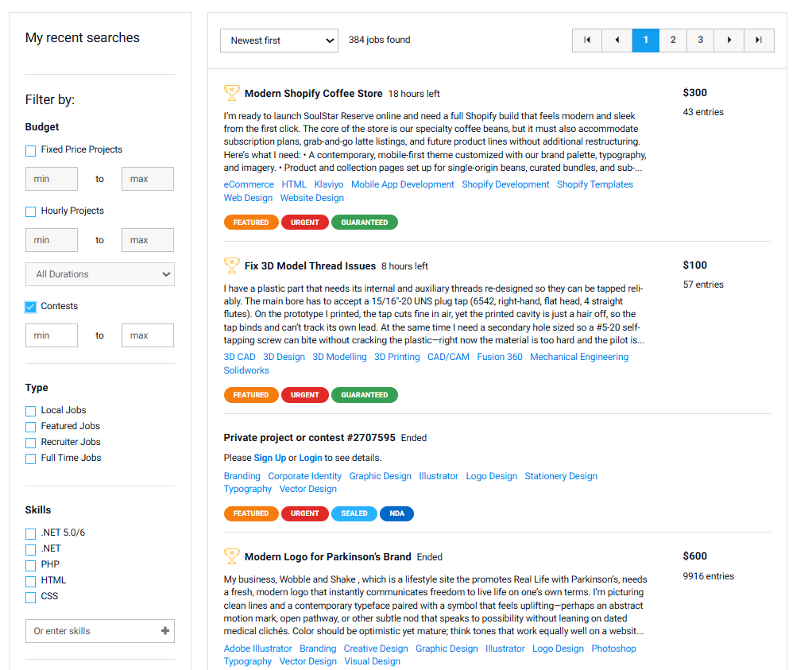The height and width of the screenshot is (670, 812).
Task: Click the Corporate Identity skill tag
Action: (x=304, y=476)
